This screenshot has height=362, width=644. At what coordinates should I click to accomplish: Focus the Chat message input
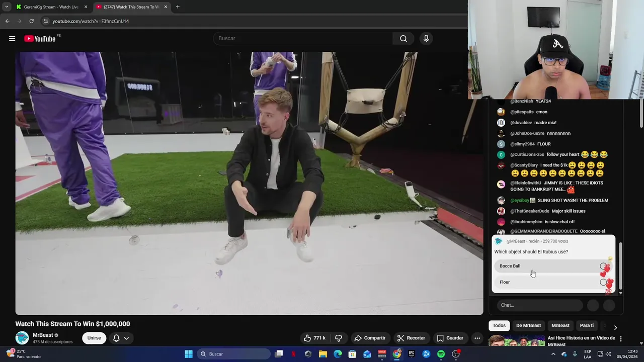point(540,305)
